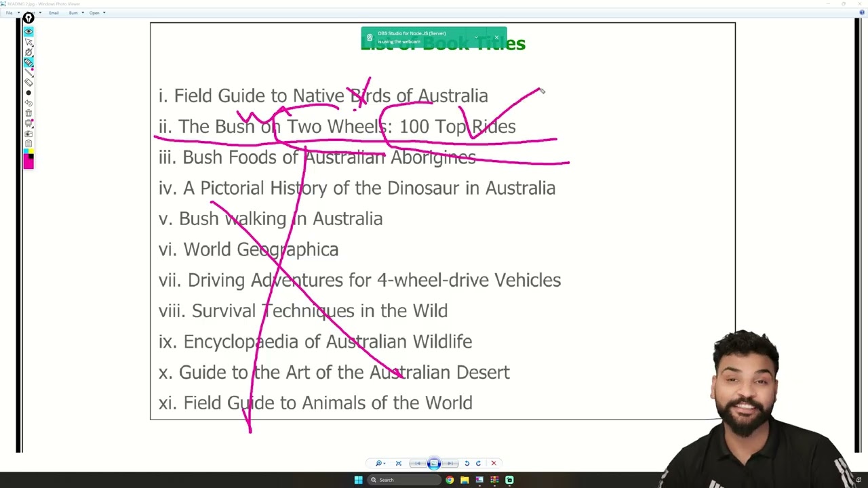Click 'iii. Bush Foods of Australian Aborigines'
The image size is (868, 488).
click(x=317, y=158)
